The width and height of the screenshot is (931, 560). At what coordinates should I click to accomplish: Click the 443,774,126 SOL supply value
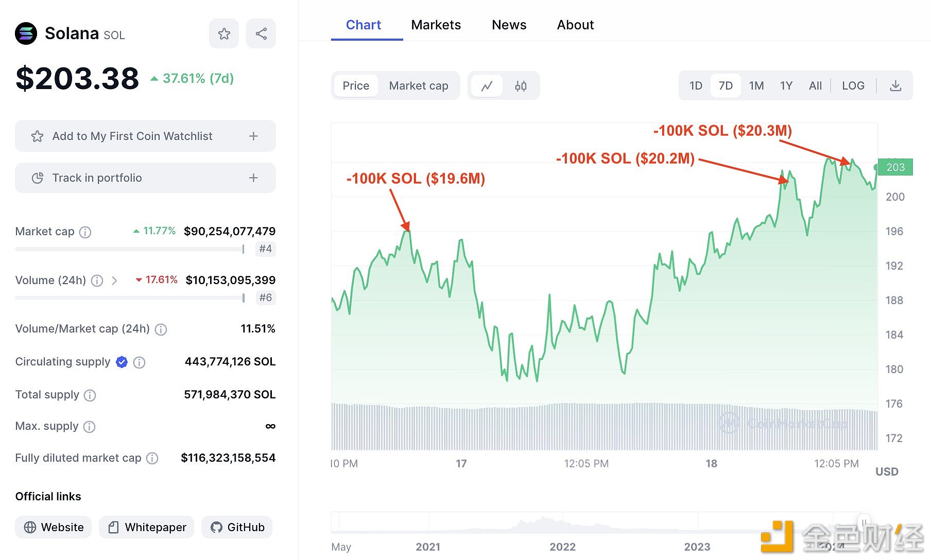(x=230, y=362)
